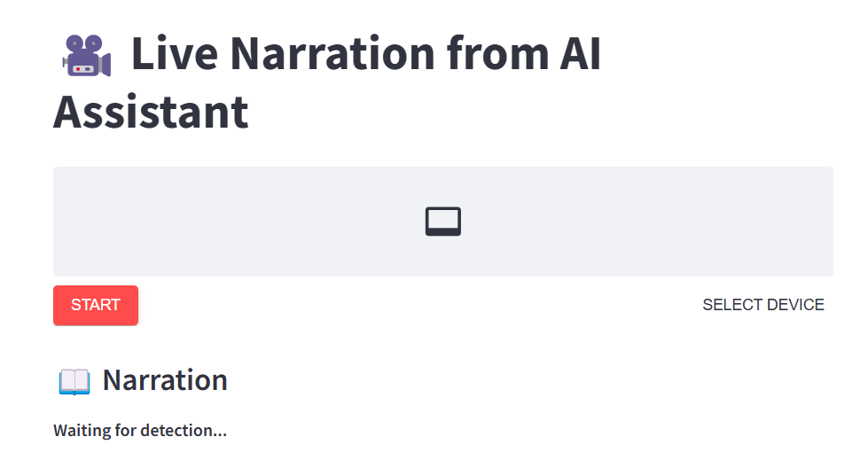Click the START label text
868x460 pixels.
click(96, 305)
